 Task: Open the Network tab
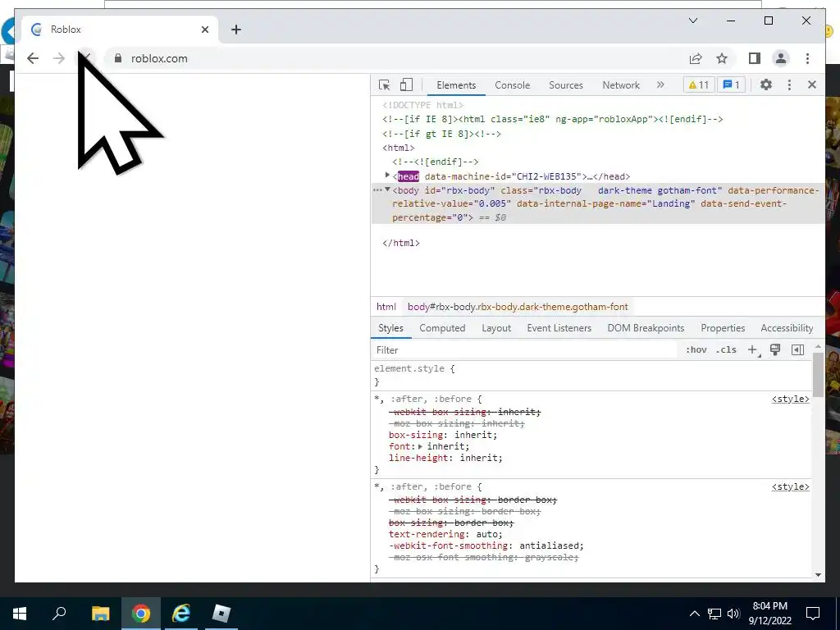point(621,85)
